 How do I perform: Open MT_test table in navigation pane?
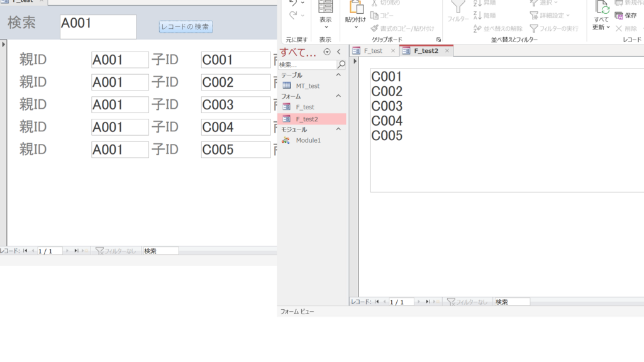(x=308, y=85)
